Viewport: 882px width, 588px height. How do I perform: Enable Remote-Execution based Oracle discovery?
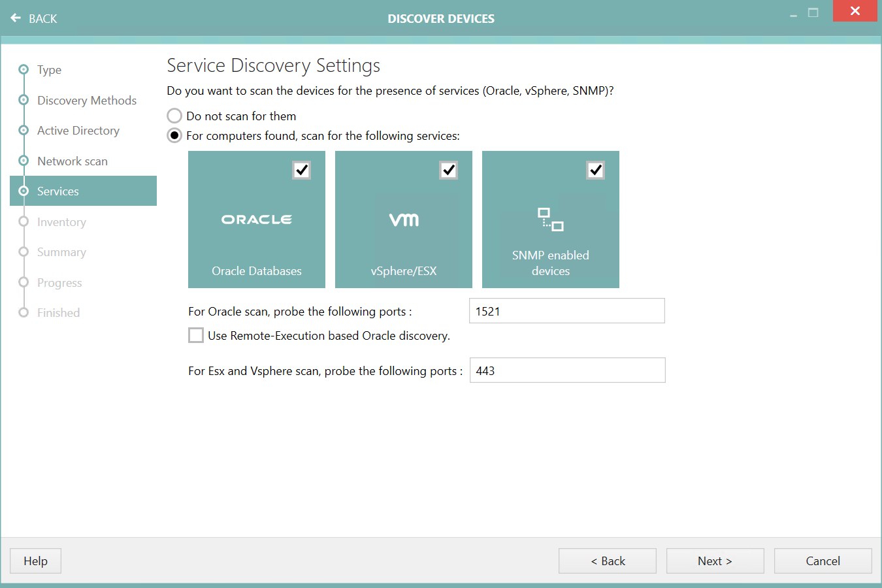[x=196, y=335]
